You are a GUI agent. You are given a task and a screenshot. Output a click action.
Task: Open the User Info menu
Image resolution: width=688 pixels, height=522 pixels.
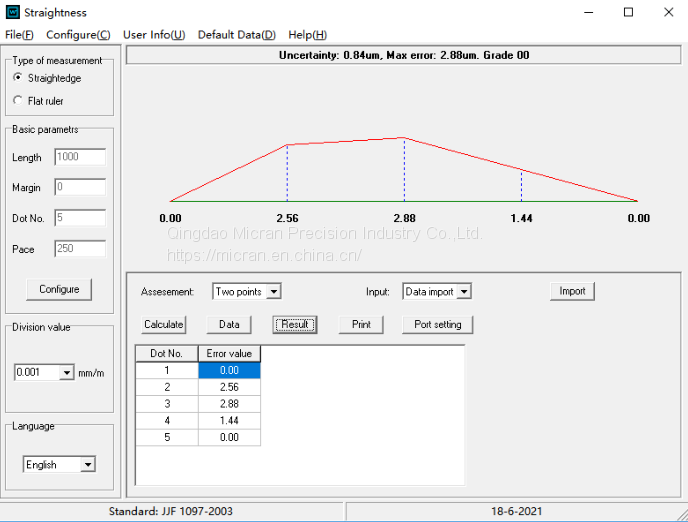(153, 35)
